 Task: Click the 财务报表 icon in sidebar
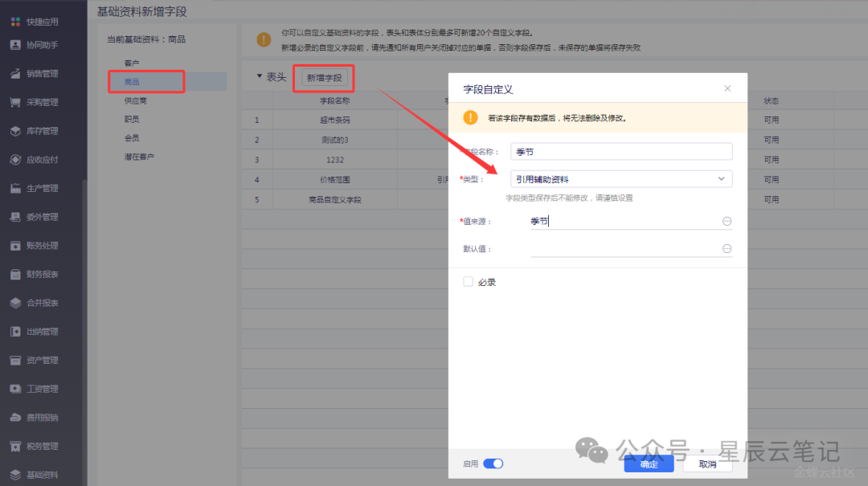point(15,275)
